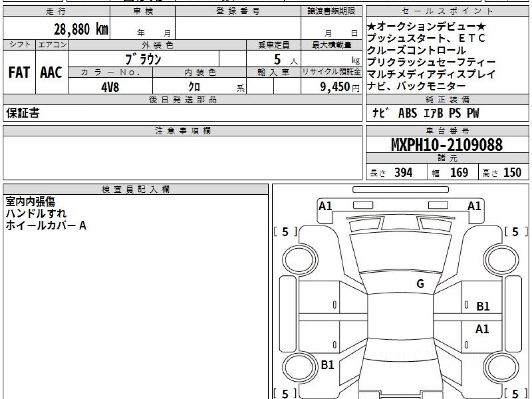Image resolution: width=532 pixels, height=399 pixels.
Task: Click the シフト header cell
Action: (x=19, y=45)
